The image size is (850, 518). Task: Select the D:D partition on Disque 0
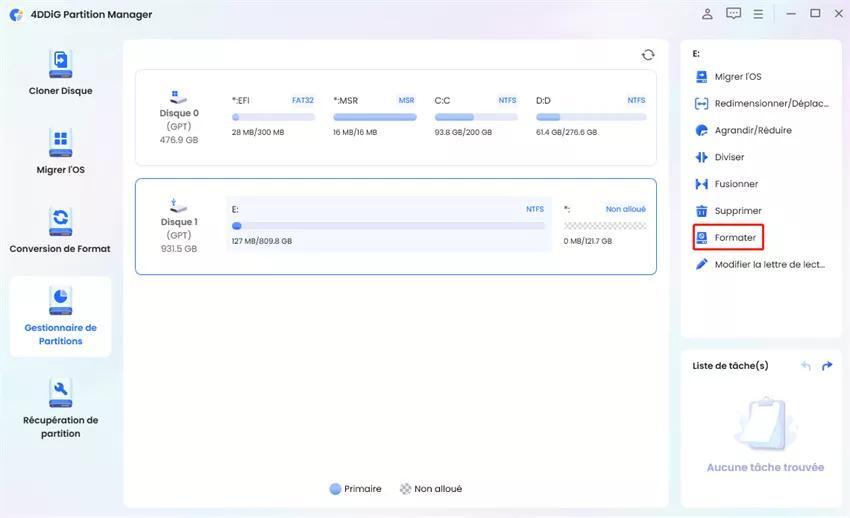point(590,116)
